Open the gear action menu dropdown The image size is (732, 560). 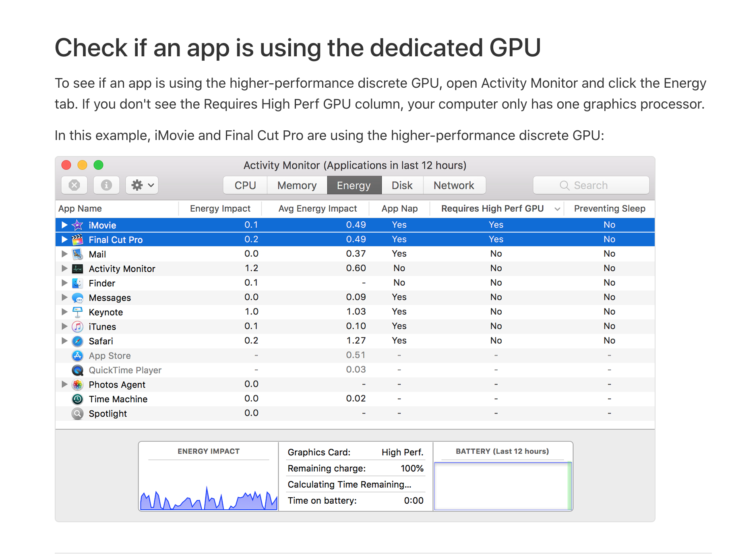point(142,185)
